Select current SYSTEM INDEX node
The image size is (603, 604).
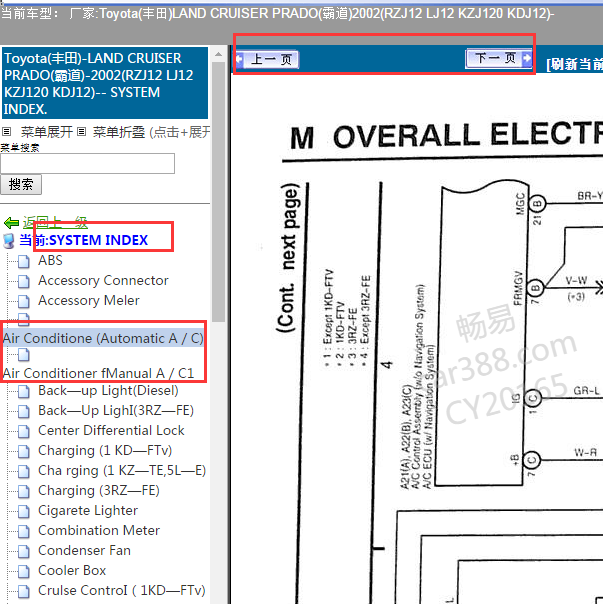84,240
